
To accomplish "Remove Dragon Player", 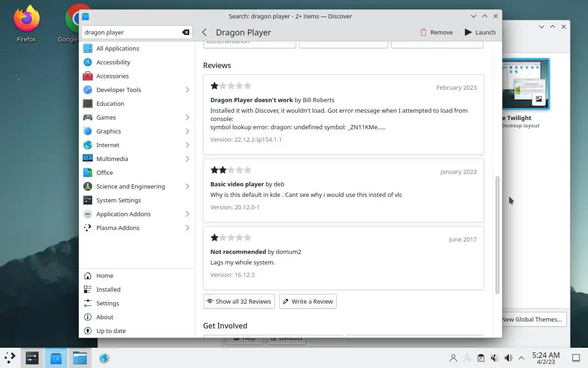I will coord(436,32).
